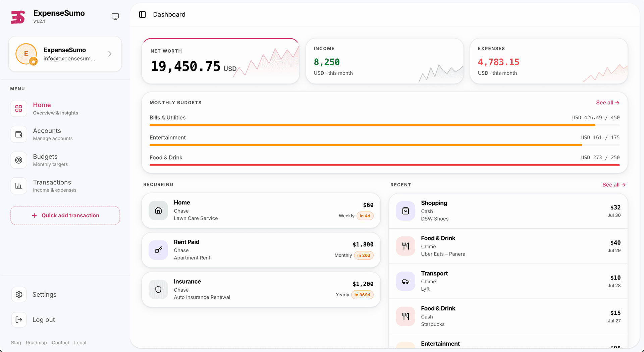This screenshot has width=644, height=352.
Task: Click the Log out arrow icon
Action: coord(19,320)
